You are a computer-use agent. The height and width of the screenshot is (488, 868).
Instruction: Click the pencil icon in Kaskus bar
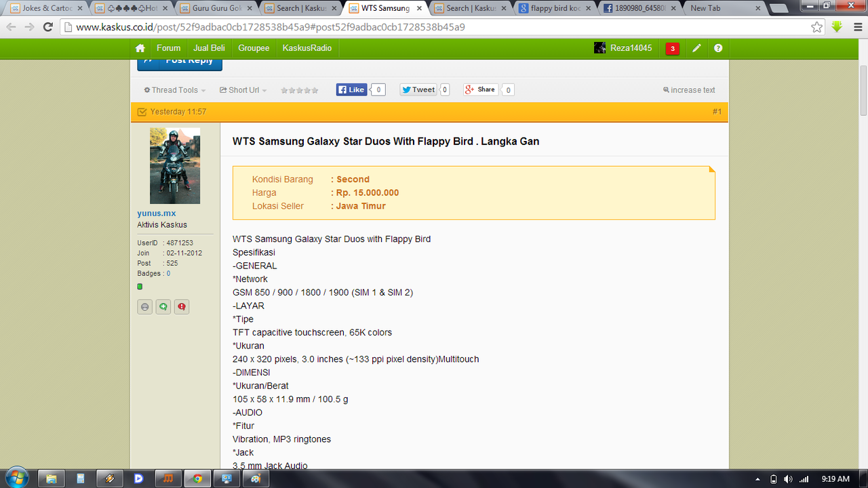tap(696, 48)
